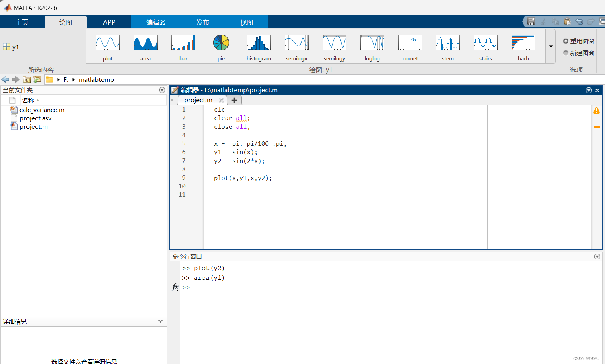
Task: Click the orange warning indicator in editor
Action: pyautogui.click(x=597, y=110)
